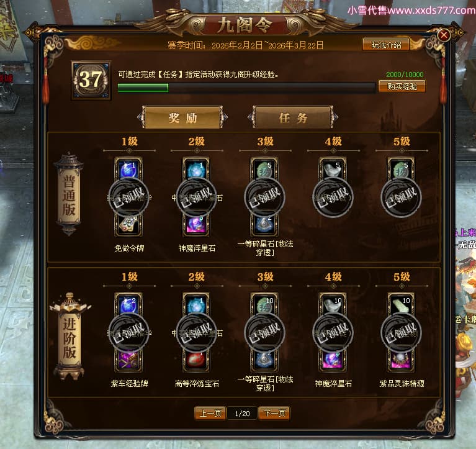Click the green experience progress bar
Screen dimensions: 476x449
(246, 88)
